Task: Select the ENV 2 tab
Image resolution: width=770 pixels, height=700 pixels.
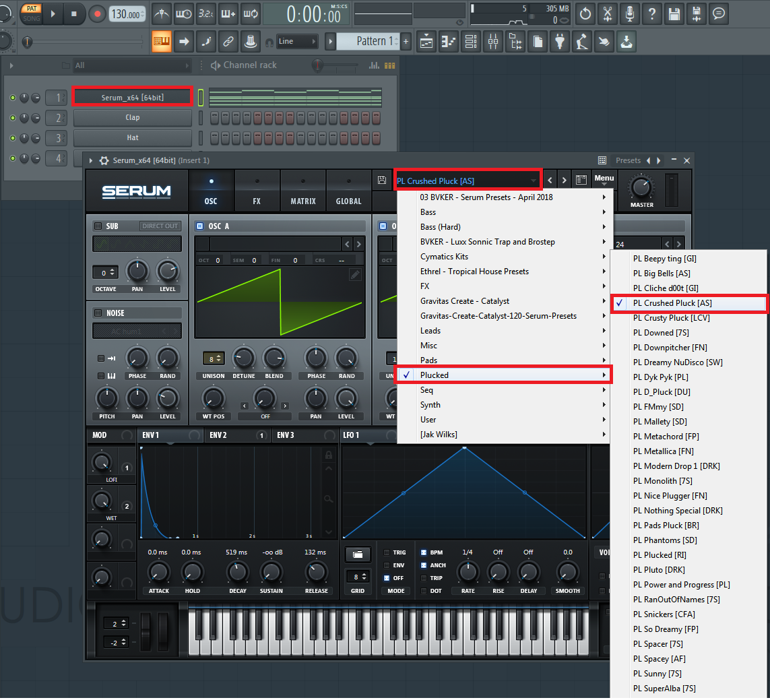Action: tap(237, 436)
